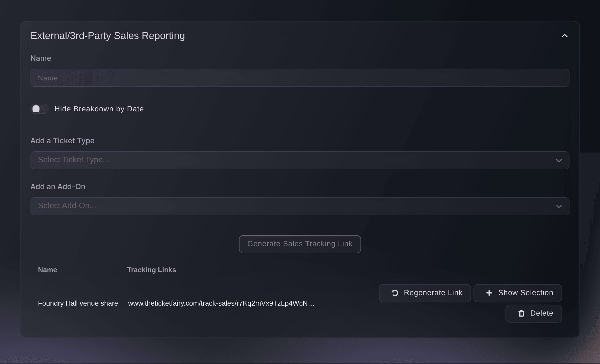Collapse the External/3rd-Party Sales Reporting section

(x=564, y=36)
